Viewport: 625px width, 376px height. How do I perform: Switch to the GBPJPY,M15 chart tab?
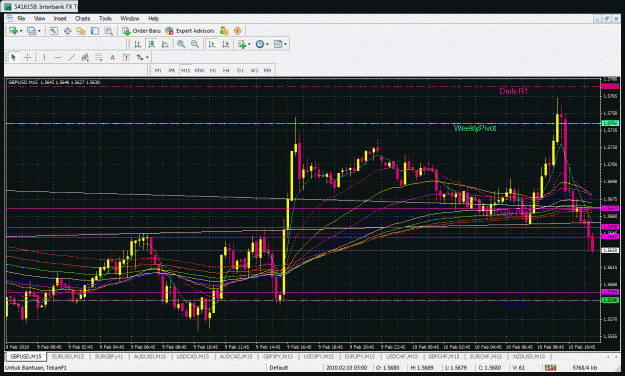tap(278, 356)
